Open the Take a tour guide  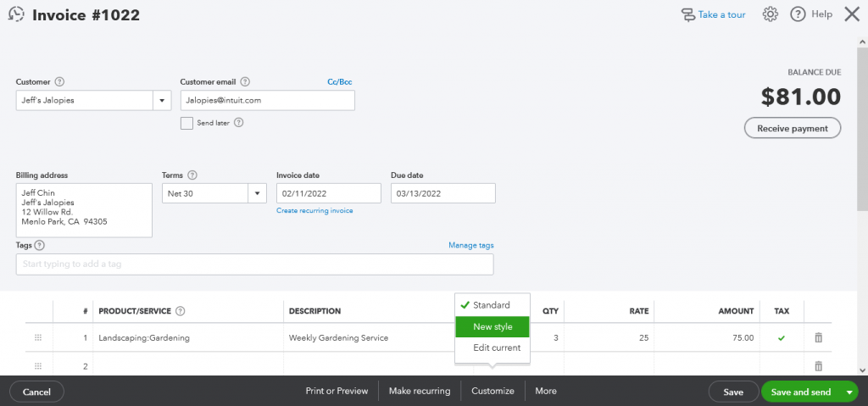click(x=713, y=15)
